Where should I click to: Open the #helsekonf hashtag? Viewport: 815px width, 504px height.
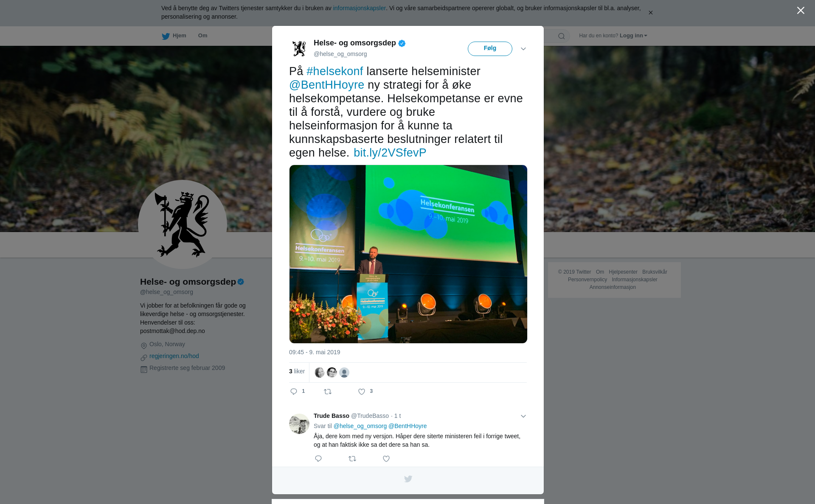click(x=334, y=71)
